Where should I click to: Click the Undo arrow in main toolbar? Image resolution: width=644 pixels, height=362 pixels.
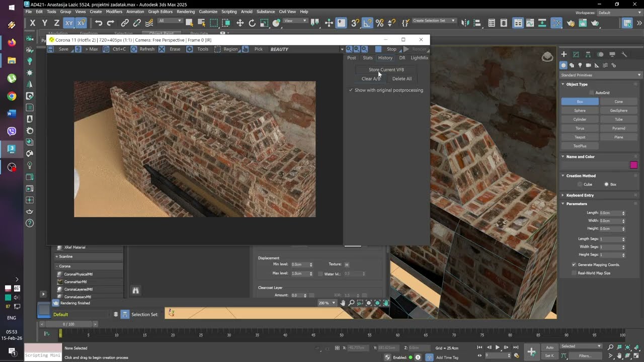coord(99,23)
